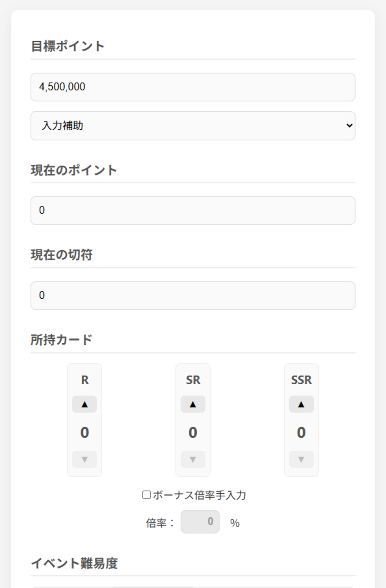The image size is (386, 588).
Task: Increase the SSR card count
Action: 301,404
